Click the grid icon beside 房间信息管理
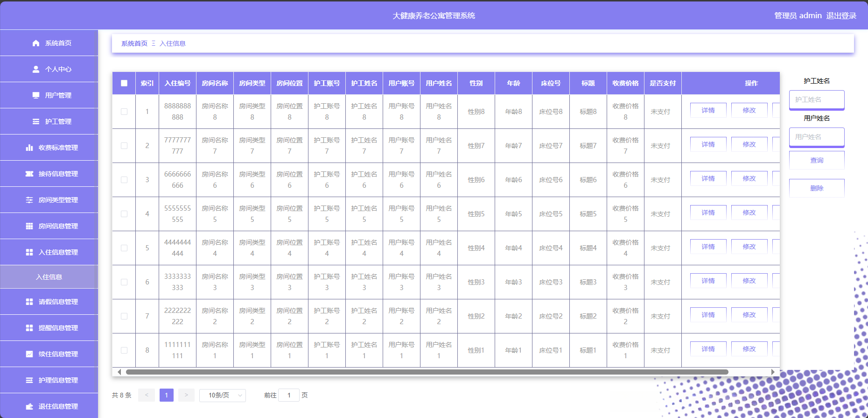The image size is (868, 418). (x=29, y=226)
